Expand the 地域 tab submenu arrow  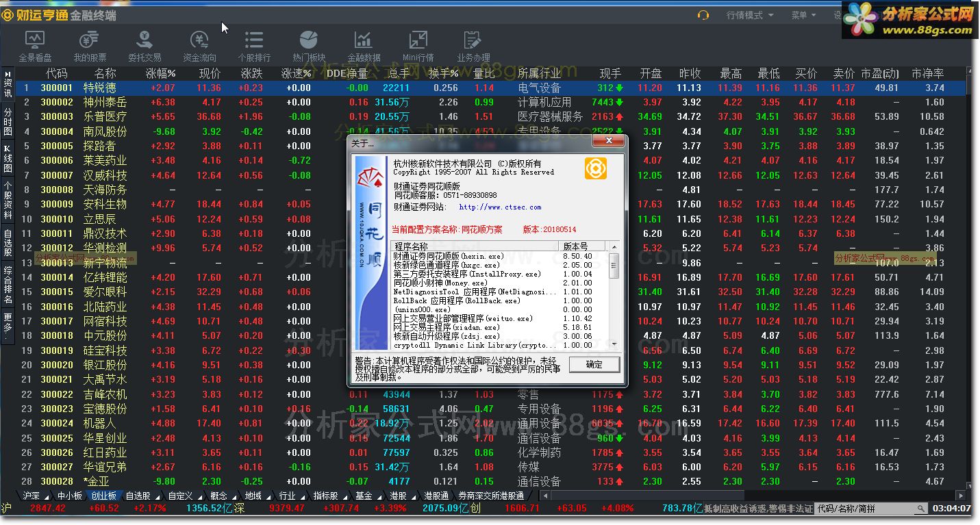(268, 496)
